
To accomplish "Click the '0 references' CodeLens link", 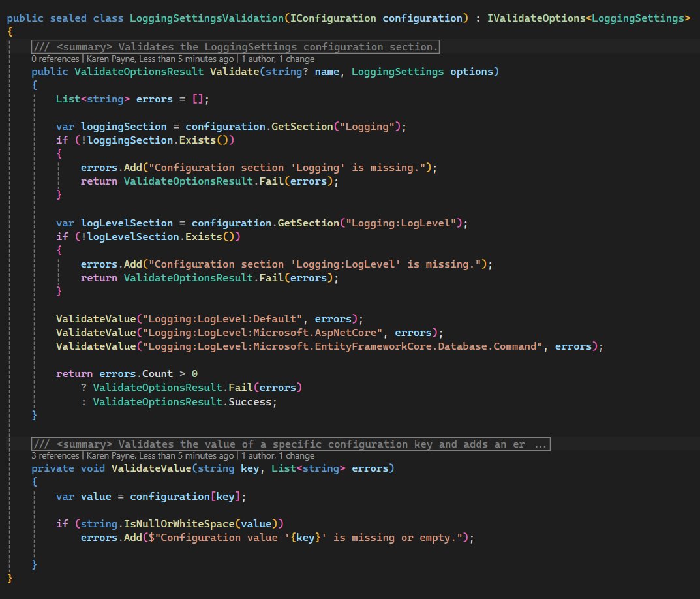I will 55,59.
